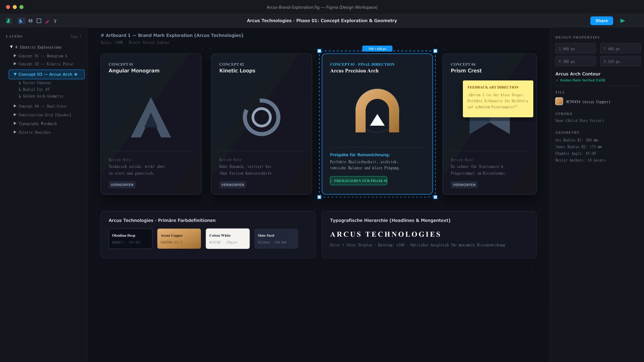The image size is (644, 362).
Task: Select the pink Pen tool
Action: [47, 21]
